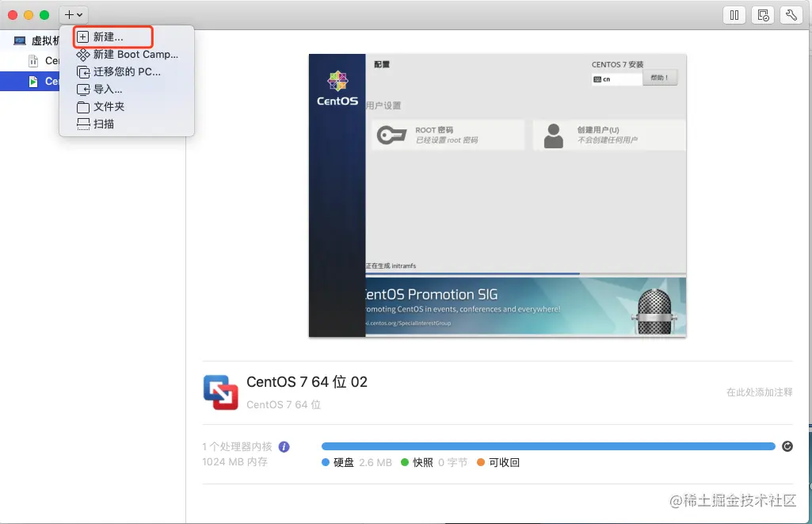This screenshot has height=524, width=812.
Task: Click the CentOS installer preview thumbnail
Action: pos(497,195)
